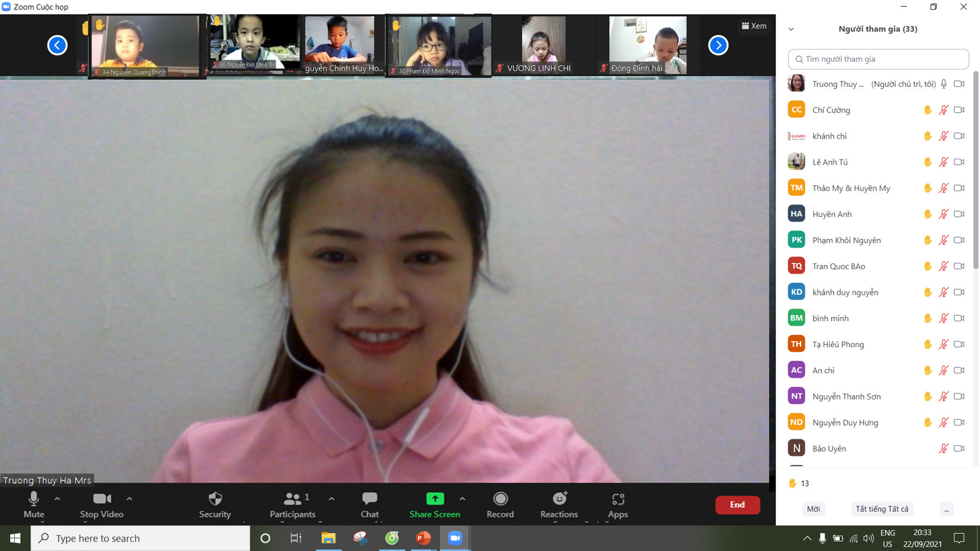Collapse the participants panel chevron
The image size is (980, 551).
pos(791,29)
